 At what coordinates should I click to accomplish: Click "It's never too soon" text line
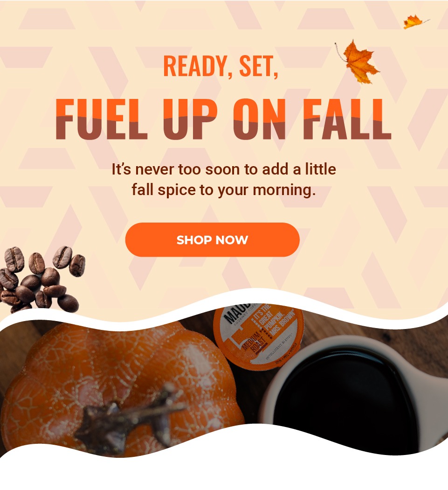click(224, 169)
